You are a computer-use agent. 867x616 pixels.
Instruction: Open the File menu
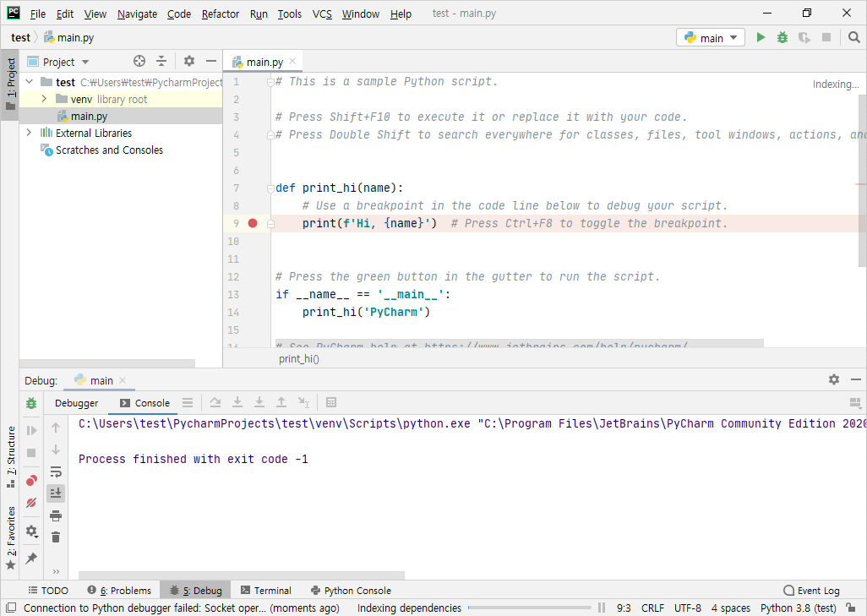(37, 14)
